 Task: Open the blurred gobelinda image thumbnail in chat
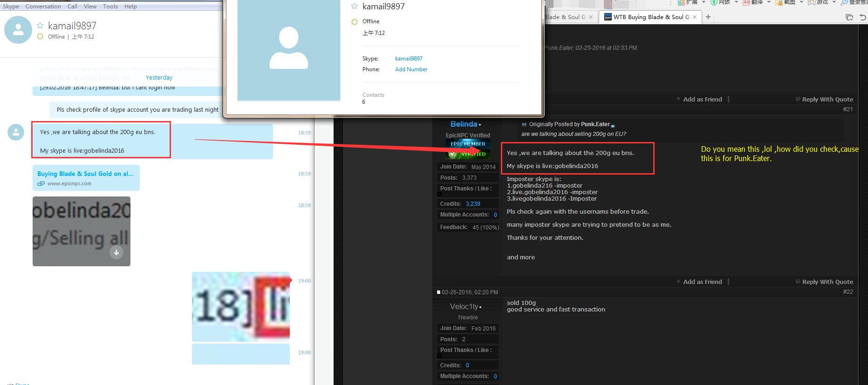click(x=82, y=231)
